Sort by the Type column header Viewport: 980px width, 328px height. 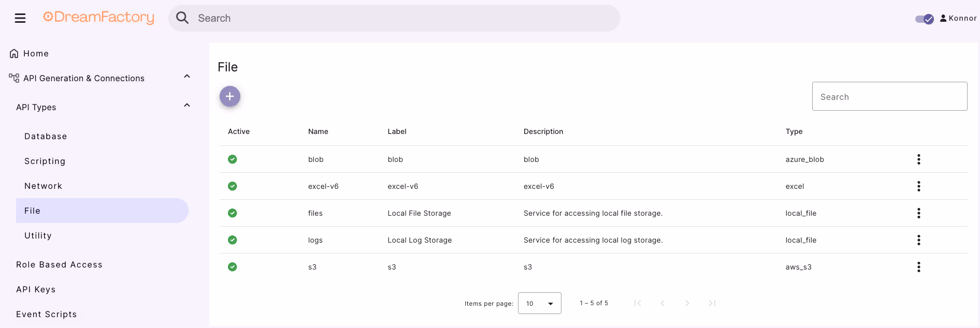coord(794,131)
